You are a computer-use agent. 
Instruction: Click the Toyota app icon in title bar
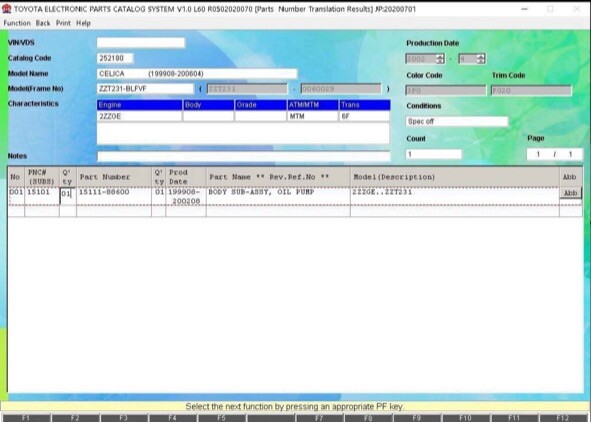6,8
